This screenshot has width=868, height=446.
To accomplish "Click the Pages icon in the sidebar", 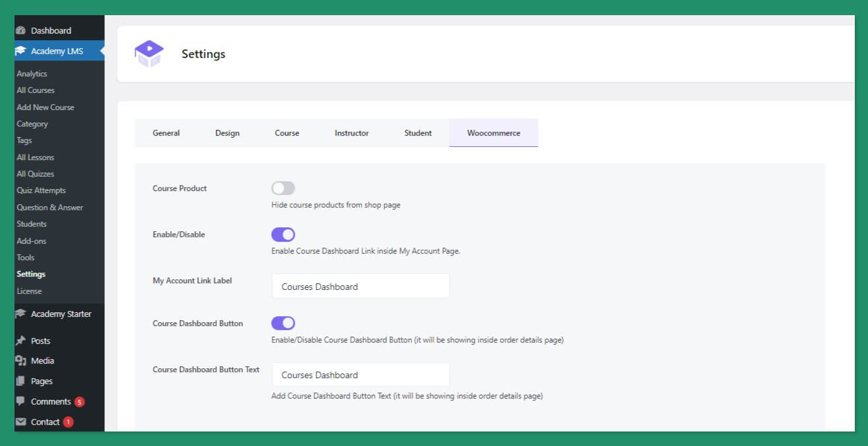I will click(x=22, y=381).
